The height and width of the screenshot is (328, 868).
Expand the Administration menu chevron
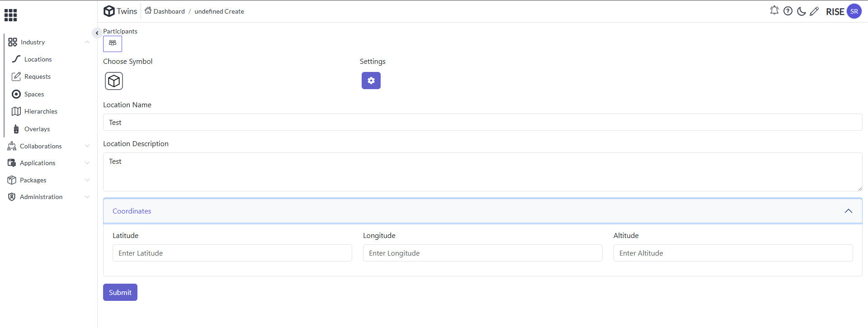point(87,197)
